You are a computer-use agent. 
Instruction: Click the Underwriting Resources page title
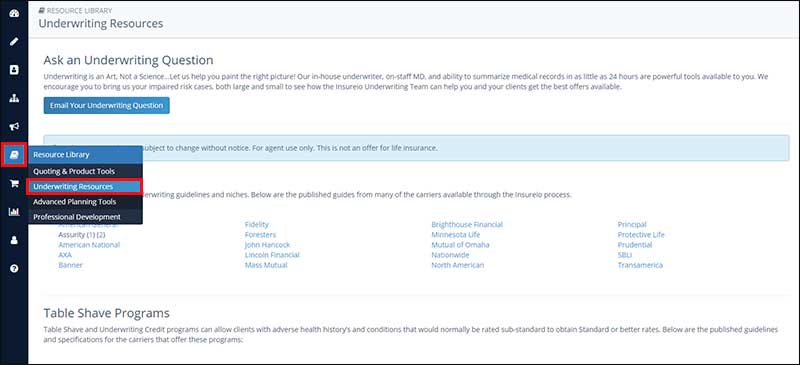(x=101, y=23)
